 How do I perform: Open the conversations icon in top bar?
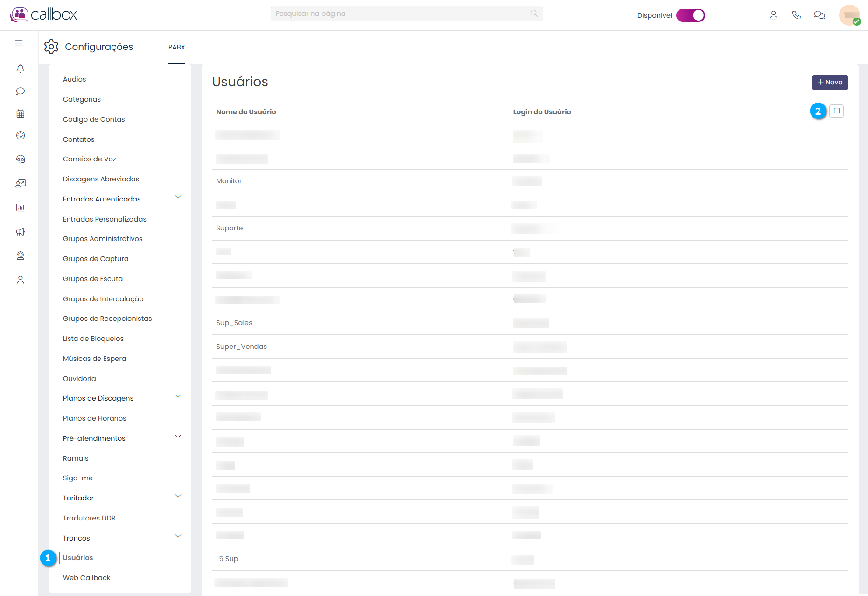point(819,15)
